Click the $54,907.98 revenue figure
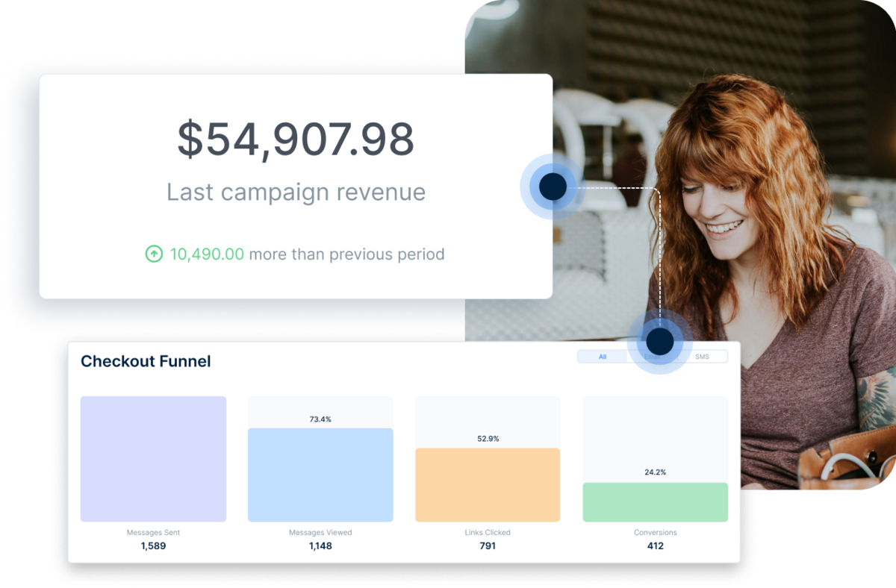 pyautogui.click(x=296, y=140)
